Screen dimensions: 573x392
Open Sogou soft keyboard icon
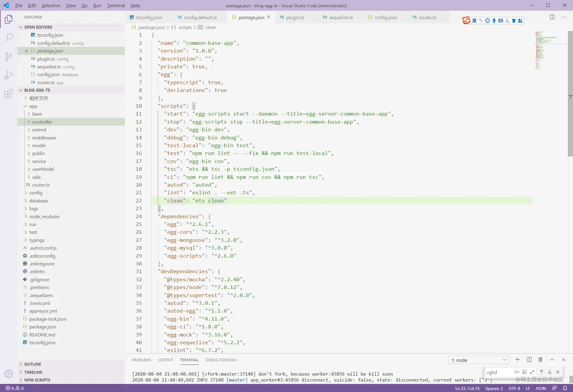click(501, 21)
